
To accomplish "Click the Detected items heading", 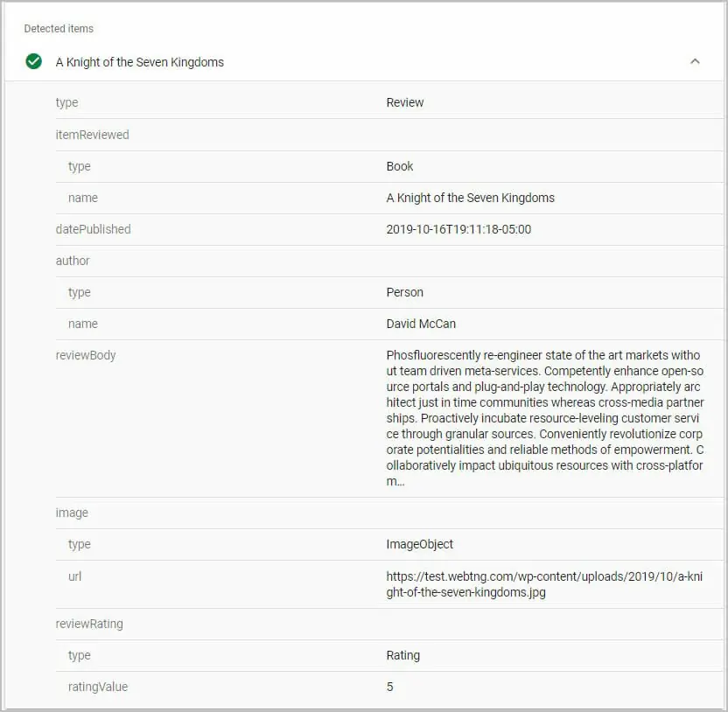I will (59, 29).
